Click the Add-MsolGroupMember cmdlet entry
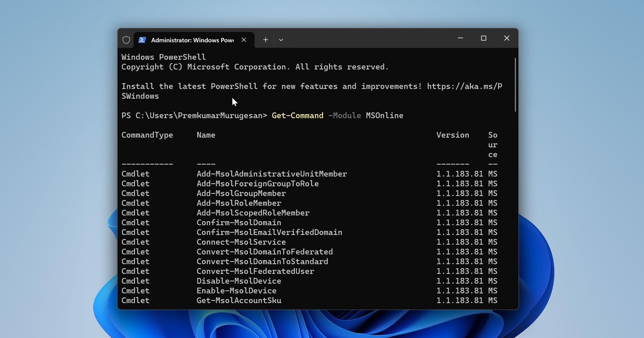 click(x=241, y=193)
